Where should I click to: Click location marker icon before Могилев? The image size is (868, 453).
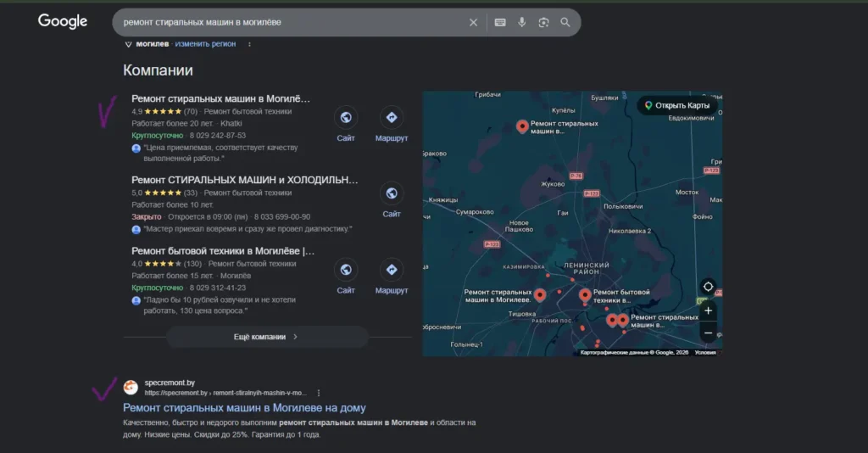(128, 44)
